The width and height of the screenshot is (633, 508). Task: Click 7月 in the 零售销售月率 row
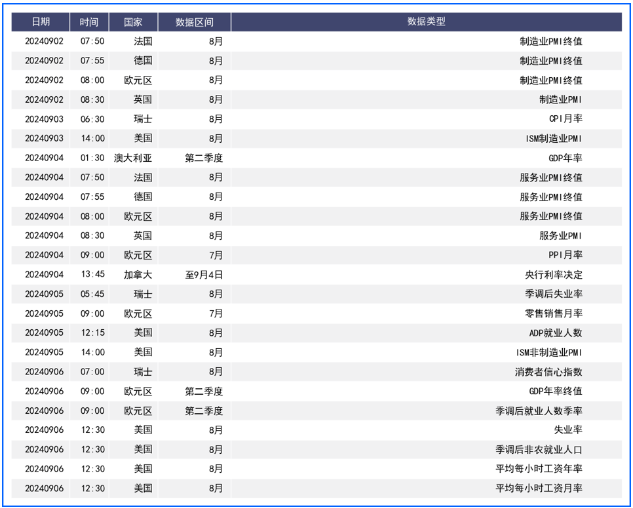pyautogui.click(x=216, y=313)
